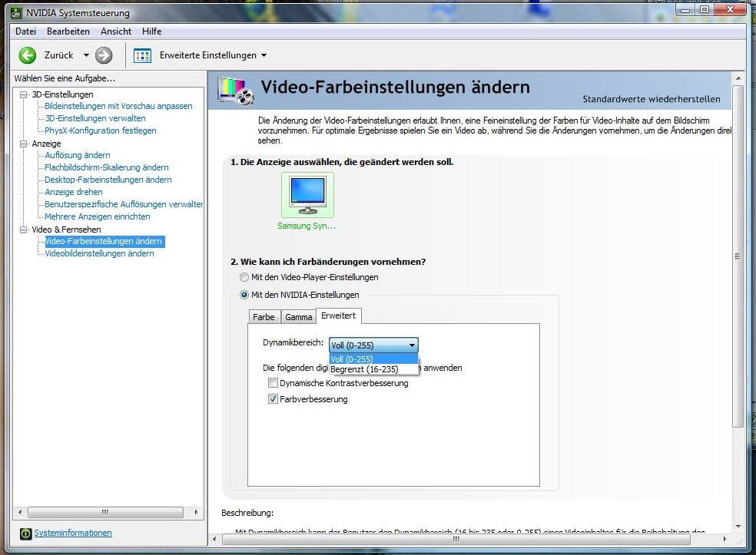Collapse the Video & Fernsehen tree node

[23, 230]
